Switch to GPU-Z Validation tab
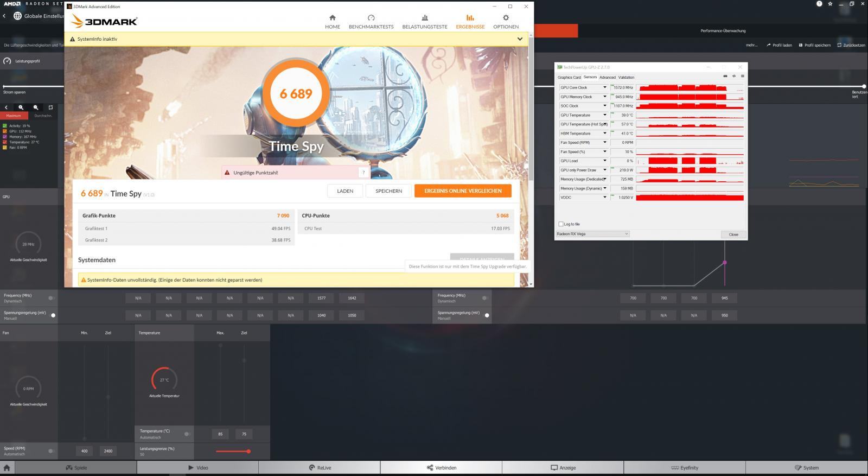 (626, 77)
